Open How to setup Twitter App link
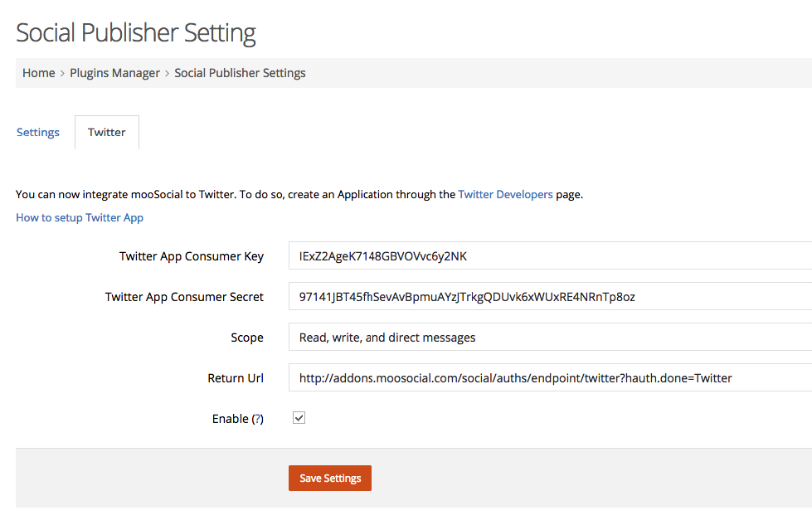The image size is (812, 525). [80, 217]
